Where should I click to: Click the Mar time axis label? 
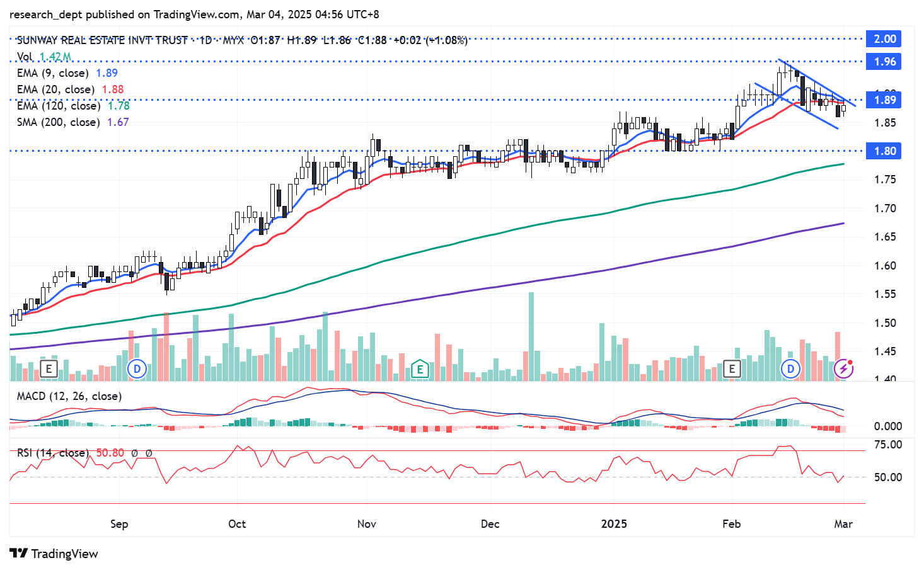coord(843,524)
